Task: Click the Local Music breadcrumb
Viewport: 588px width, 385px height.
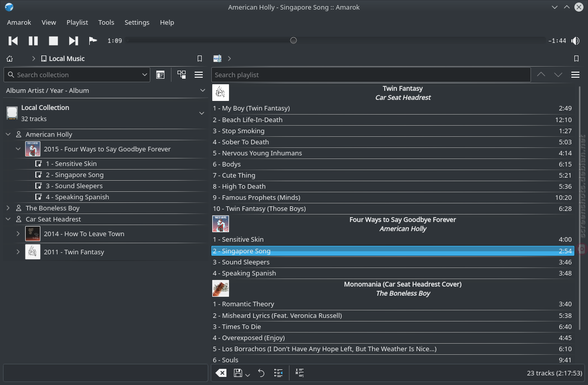Action: point(63,59)
